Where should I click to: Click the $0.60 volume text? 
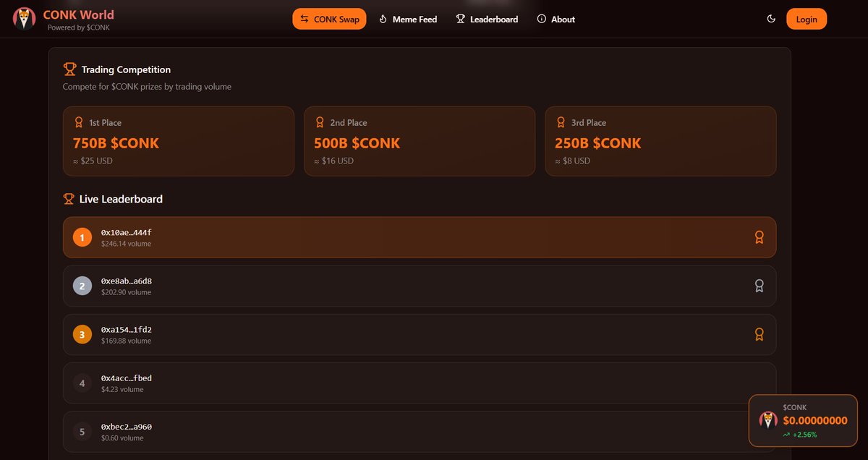(x=122, y=438)
